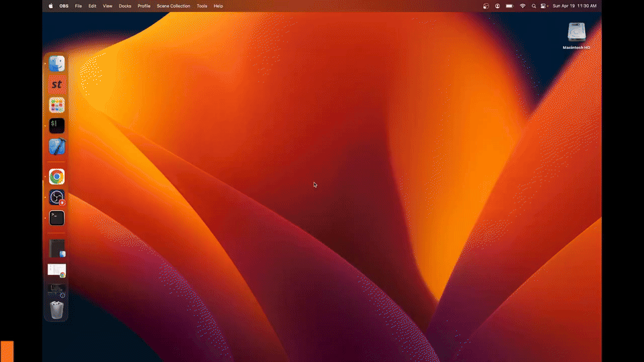Click the battery status indicator
Image resolution: width=644 pixels, height=362 pixels.
click(x=510, y=6)
